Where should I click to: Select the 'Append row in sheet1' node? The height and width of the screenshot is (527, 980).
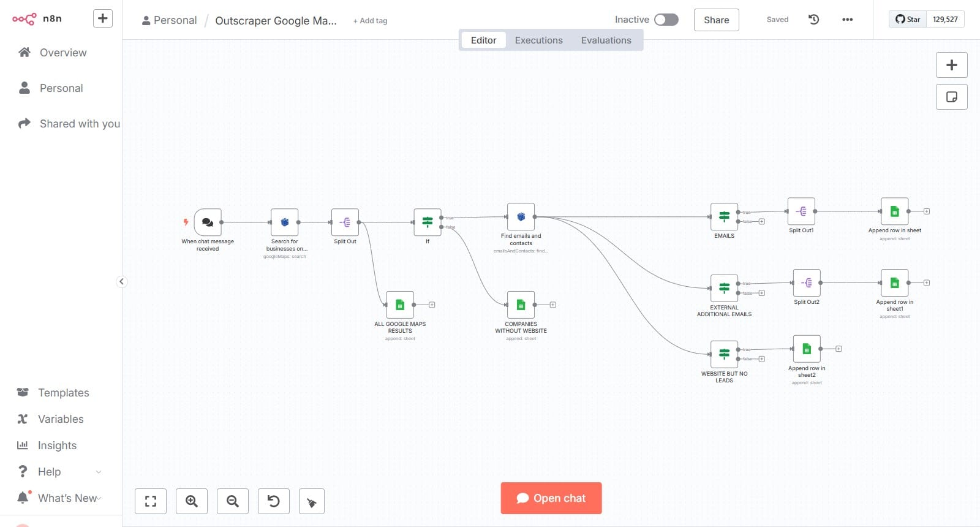(x=895, y=283)
